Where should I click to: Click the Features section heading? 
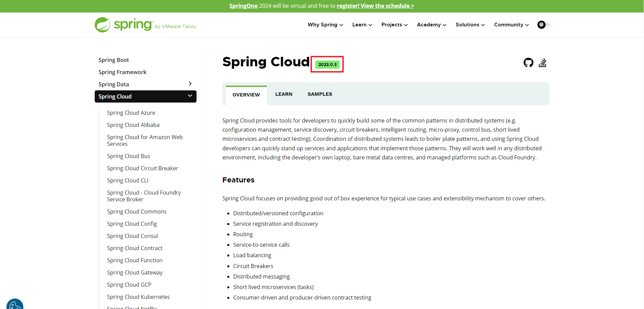(238, 180)
